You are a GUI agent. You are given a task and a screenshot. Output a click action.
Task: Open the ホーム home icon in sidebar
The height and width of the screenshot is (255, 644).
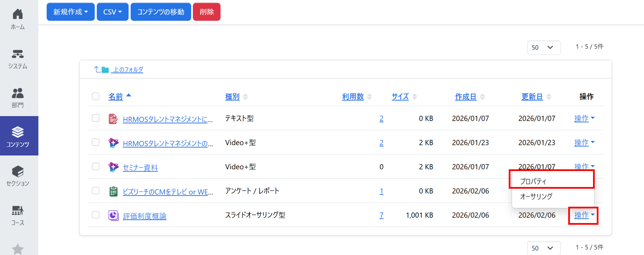[x=18, y=14]
